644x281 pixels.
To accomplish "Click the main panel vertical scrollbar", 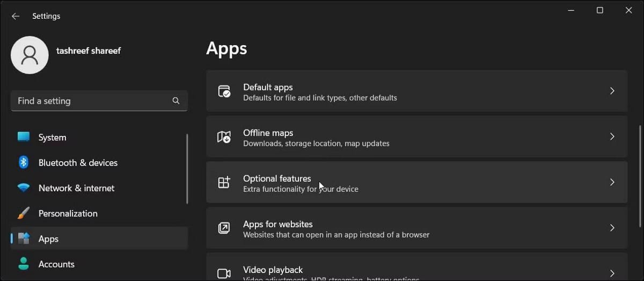I will point(640,177).
